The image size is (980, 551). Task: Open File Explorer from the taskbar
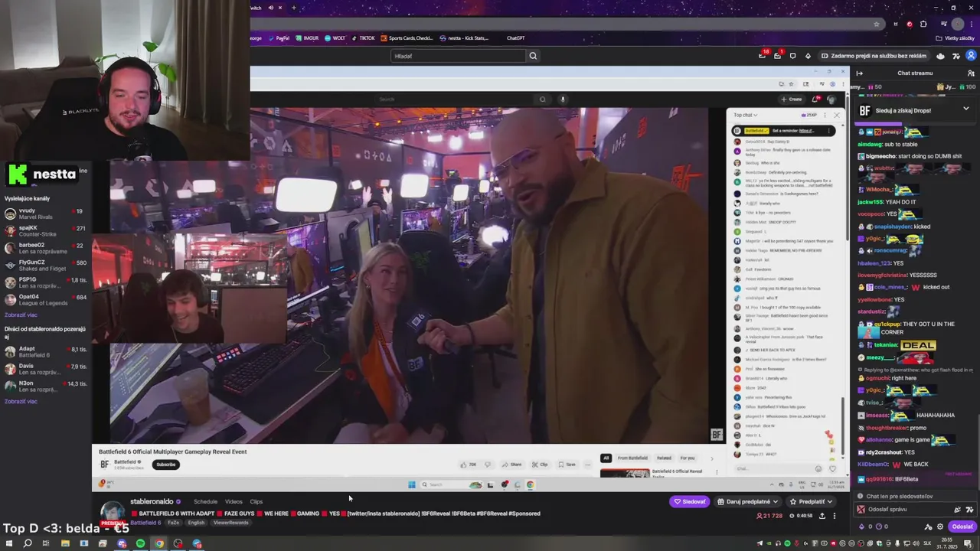pos(65,543)
